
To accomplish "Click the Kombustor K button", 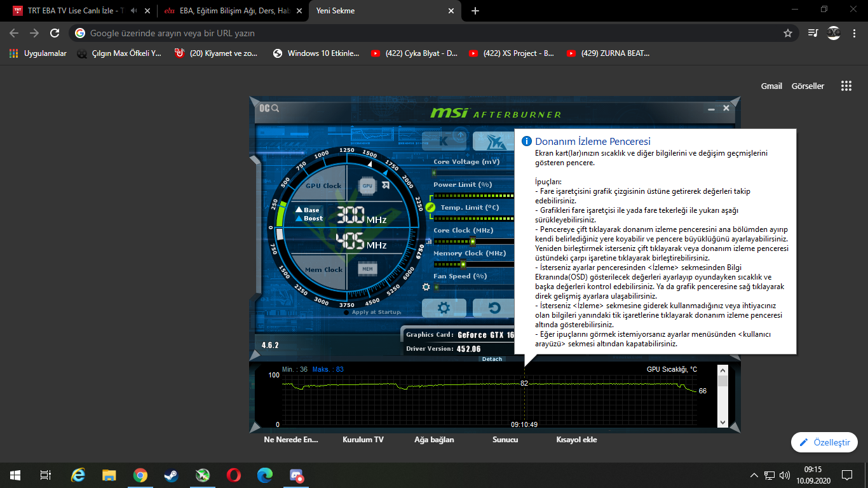I will (444, 140).
